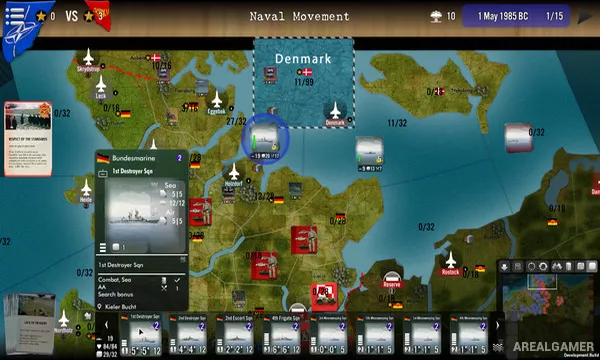
Task: Click the vertical card icon in minimap toolbar
Action: tap(569, 266)
